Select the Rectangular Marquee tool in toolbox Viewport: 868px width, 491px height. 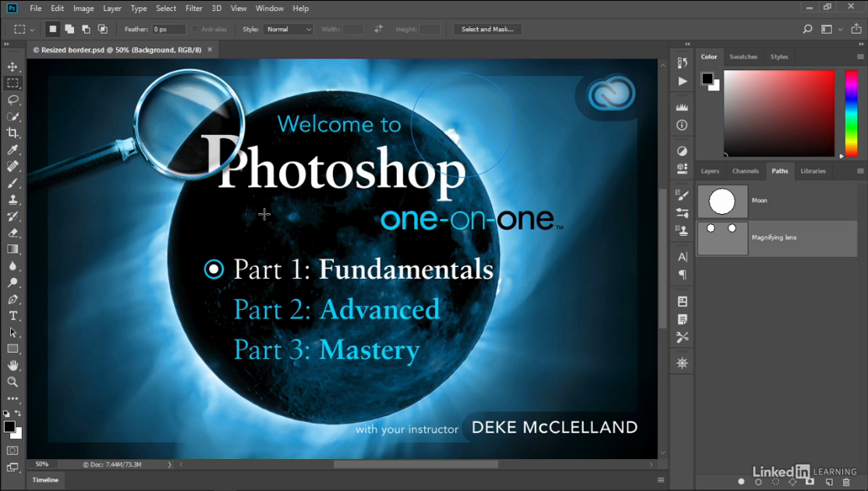tap(12, 83)
